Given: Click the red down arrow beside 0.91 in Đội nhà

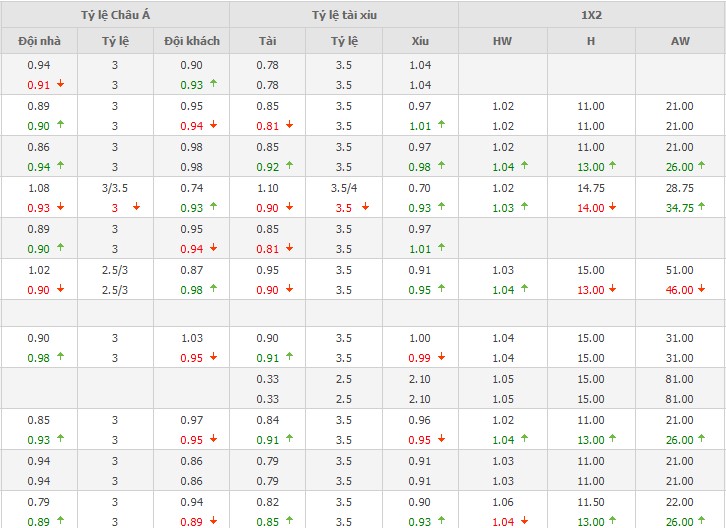Looking at the screenshot, I should [x=60, y=84].
